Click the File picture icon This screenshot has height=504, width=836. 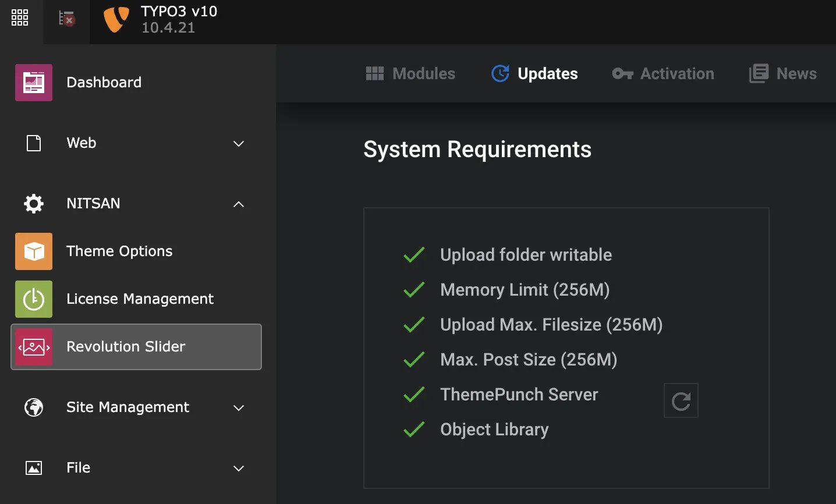34,468
